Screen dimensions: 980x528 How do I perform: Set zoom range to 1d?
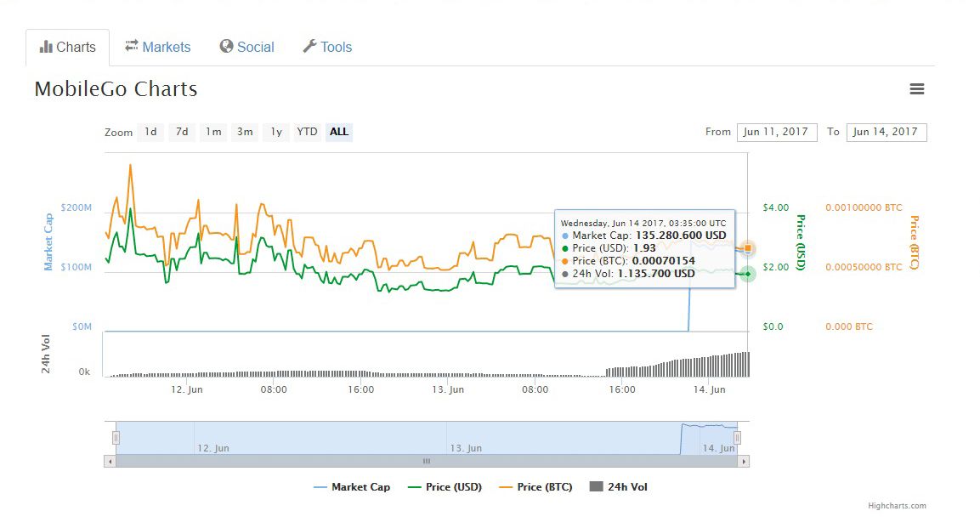(x=150, y=132)
